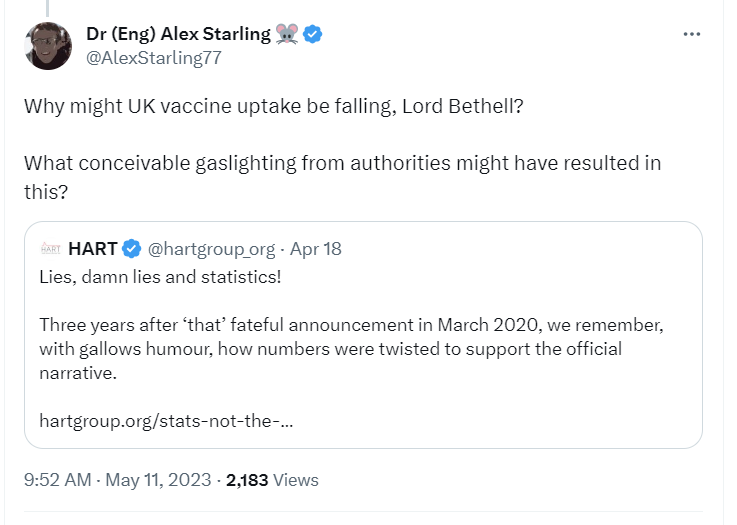Image resolution: width=737 pixels, height=525 pixels.
Task: Click the blue verified badge beside Alex Starling
Action: click(x=313, y=34)
